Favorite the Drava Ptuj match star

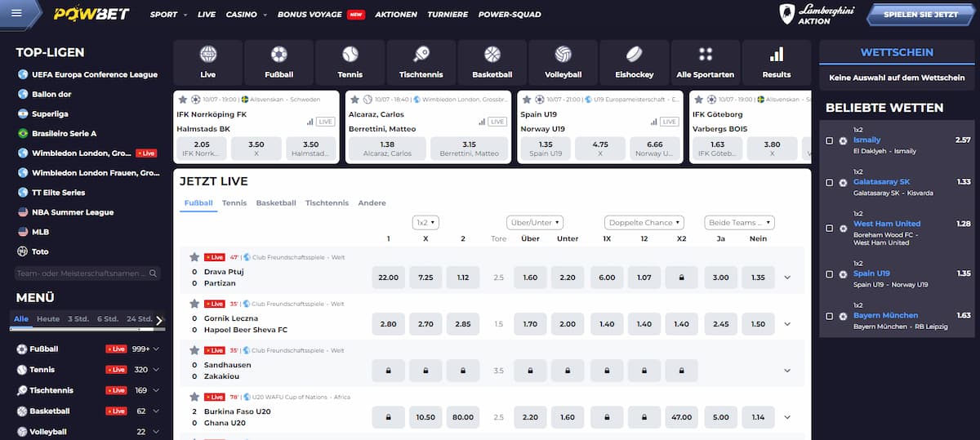[x=194, y=256]
